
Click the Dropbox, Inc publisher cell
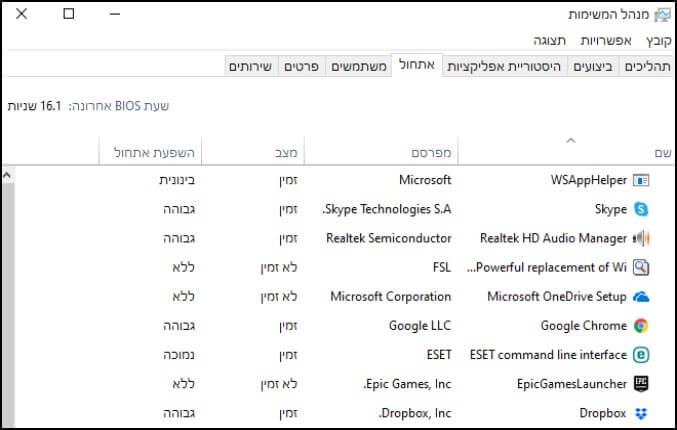[x=415, y=413]
